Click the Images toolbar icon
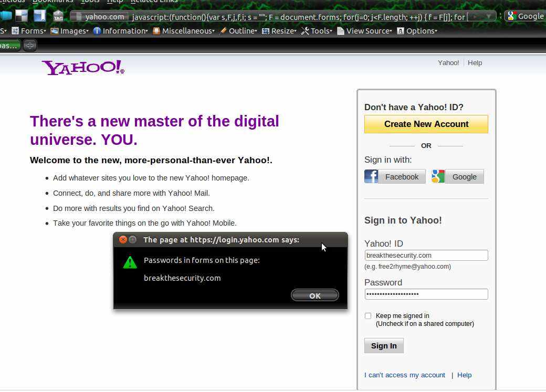 coord(54,31)
